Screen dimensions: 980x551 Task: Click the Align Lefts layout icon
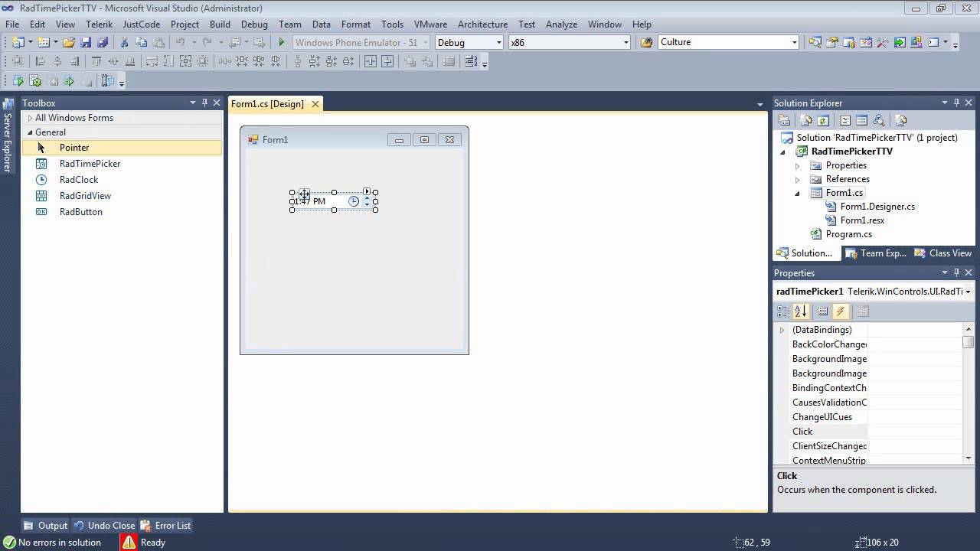point(41,62)
